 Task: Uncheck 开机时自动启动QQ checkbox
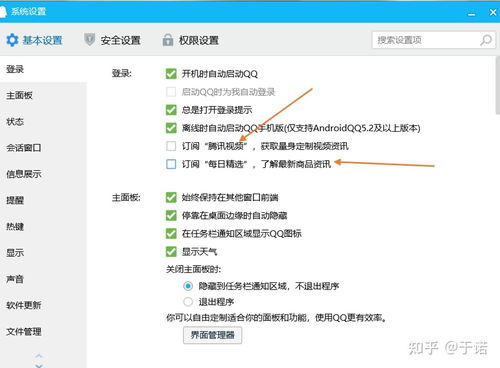click(x=171, y=74)
